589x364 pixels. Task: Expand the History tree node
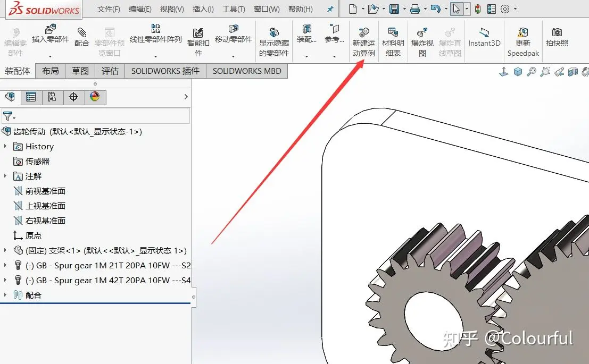(5, 146)
